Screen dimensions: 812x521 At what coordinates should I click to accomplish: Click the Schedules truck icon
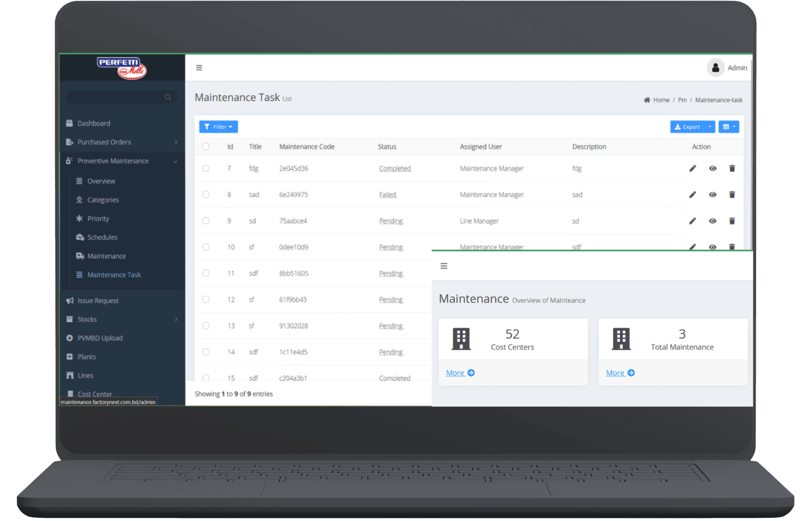tap(80, 237)
